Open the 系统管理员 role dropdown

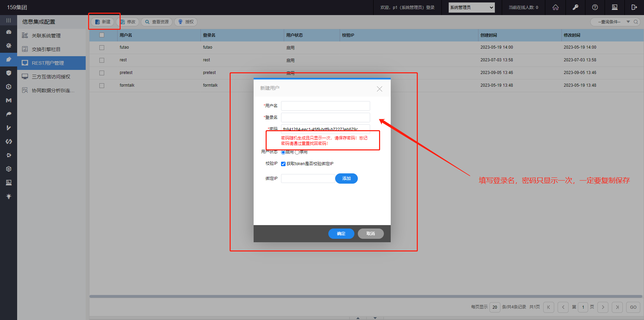472,7
